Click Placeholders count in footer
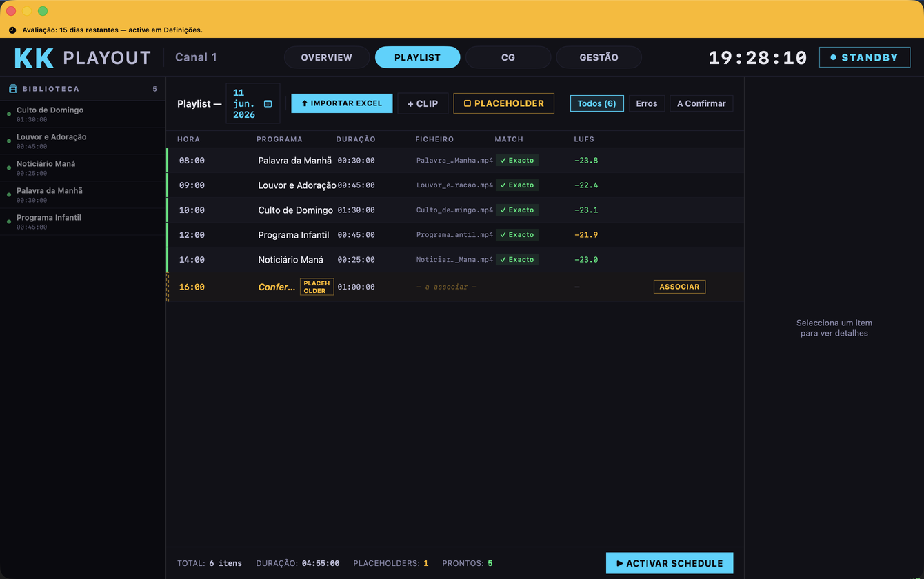924x579 pixels. (x=391, y=563)
